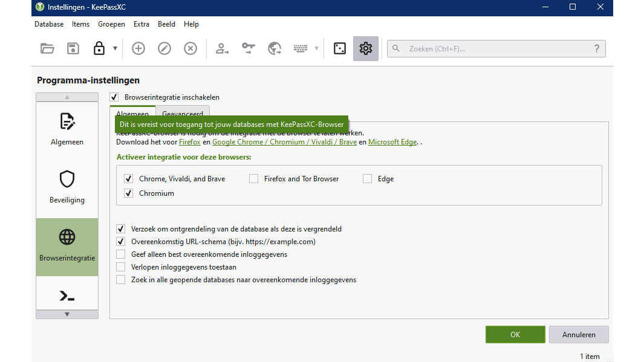Open the Microsoft Edge download link
This screenshot has width=644, height=362.
coord(392,142)
